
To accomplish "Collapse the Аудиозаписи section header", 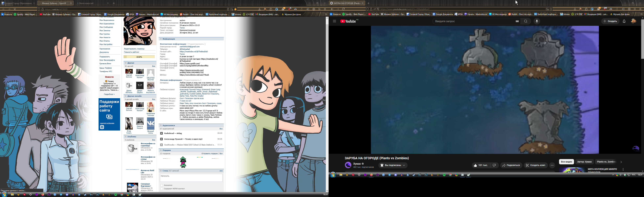I will tap(169, 126).
